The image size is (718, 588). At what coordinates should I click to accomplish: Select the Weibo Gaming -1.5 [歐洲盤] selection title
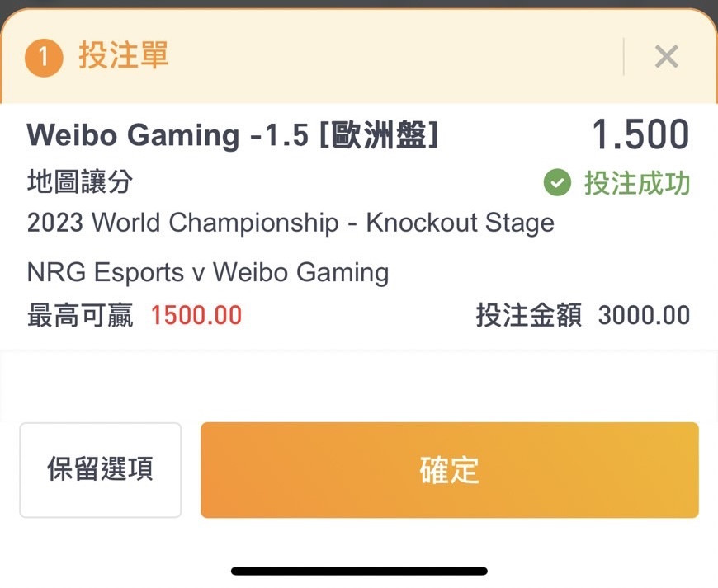click(x=233, y=135)
